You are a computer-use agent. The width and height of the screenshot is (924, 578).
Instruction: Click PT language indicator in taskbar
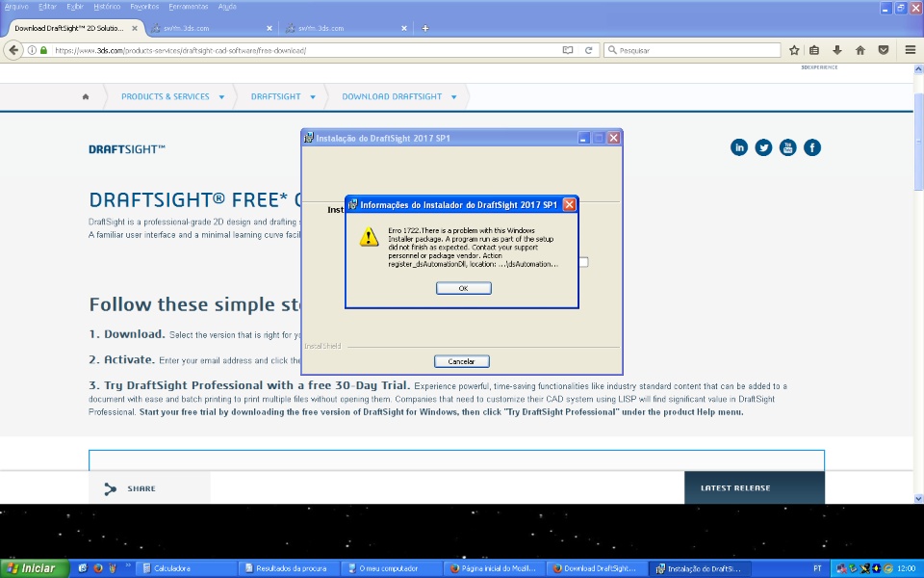pos(817,568)
